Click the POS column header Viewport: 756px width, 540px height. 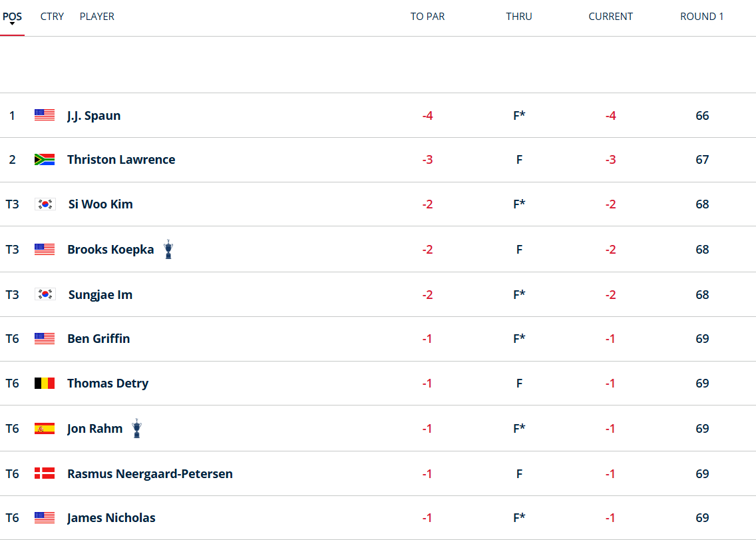point(12,16)
